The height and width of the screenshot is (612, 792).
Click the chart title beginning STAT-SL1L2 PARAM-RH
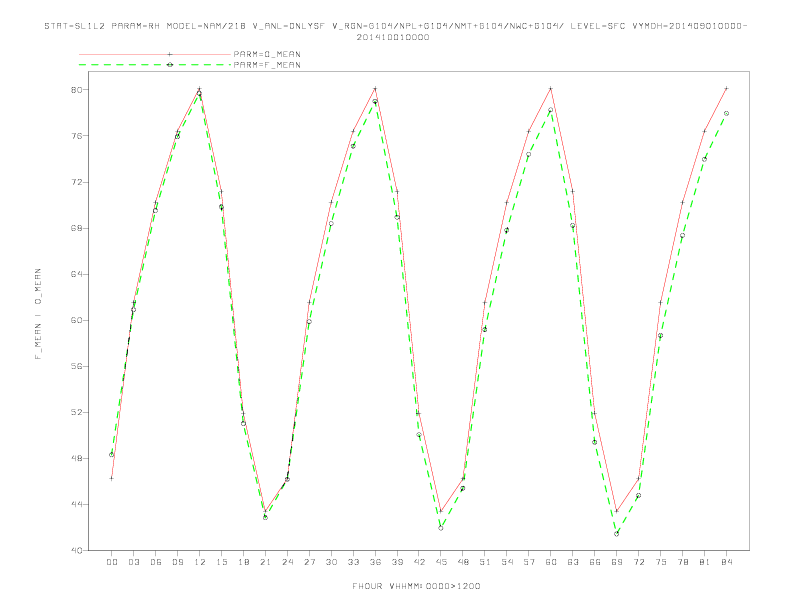(x=395, y=26)
